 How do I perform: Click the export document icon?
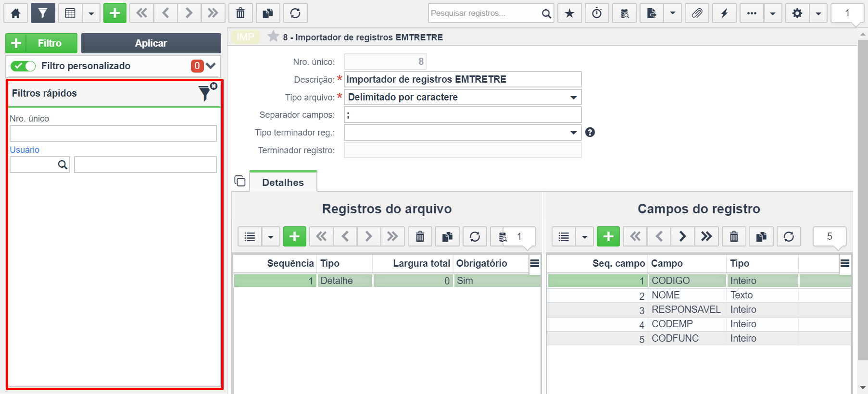point(652,13)
